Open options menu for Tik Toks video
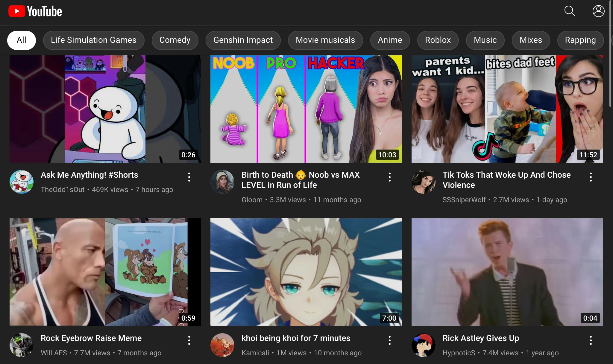 click(591, 177)
